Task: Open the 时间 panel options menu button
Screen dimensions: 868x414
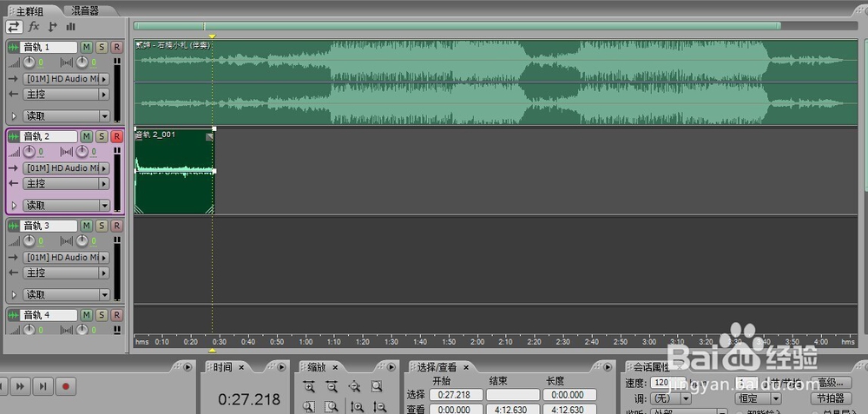Action: click(281, 367)
